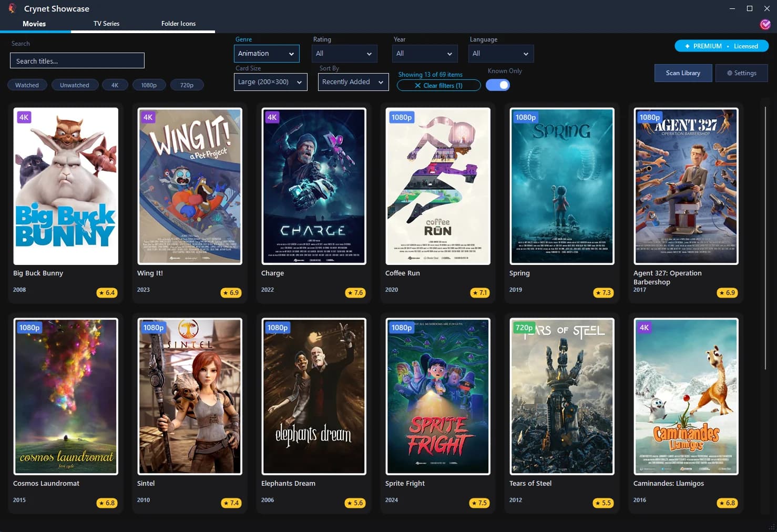This screenshot has width=777, height=532.
Task: Click the 4K badge on Wing It!
Action: pyautogui.click(x=148, y=117)
